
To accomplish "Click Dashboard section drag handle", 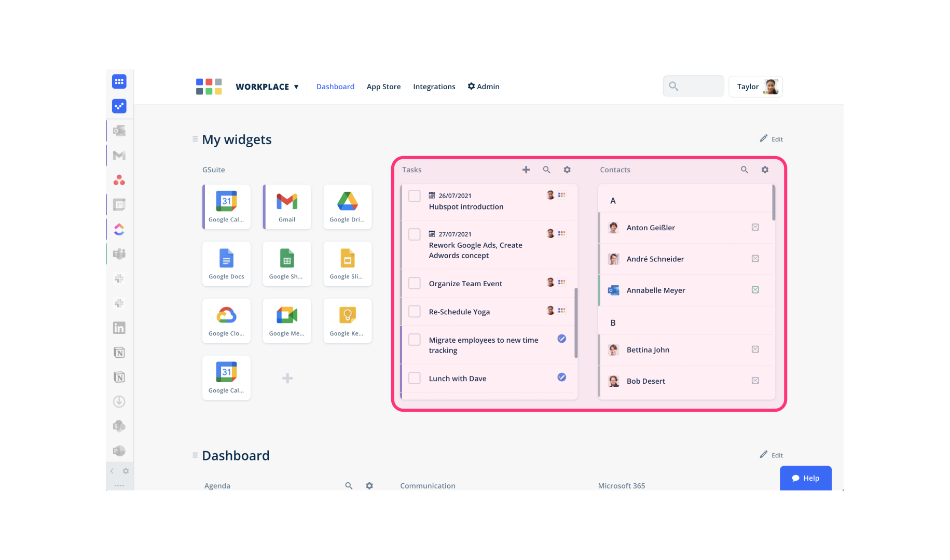I will click(195, 455).
